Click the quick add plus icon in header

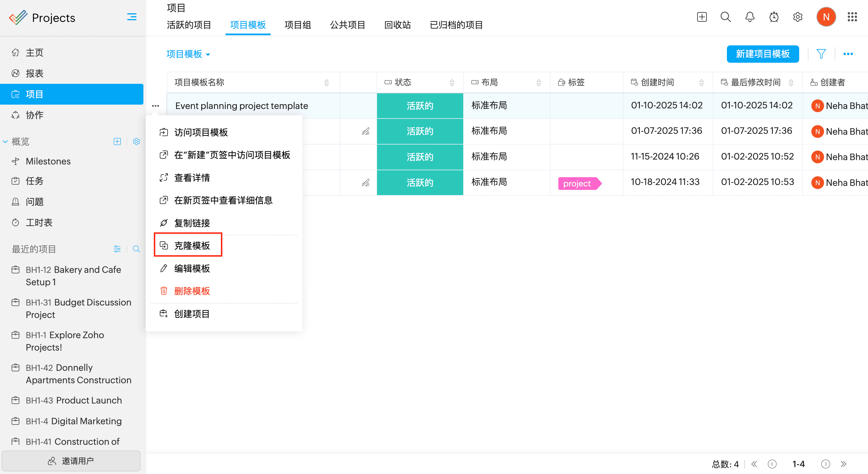pyautogui.click(x=701, y=17)
